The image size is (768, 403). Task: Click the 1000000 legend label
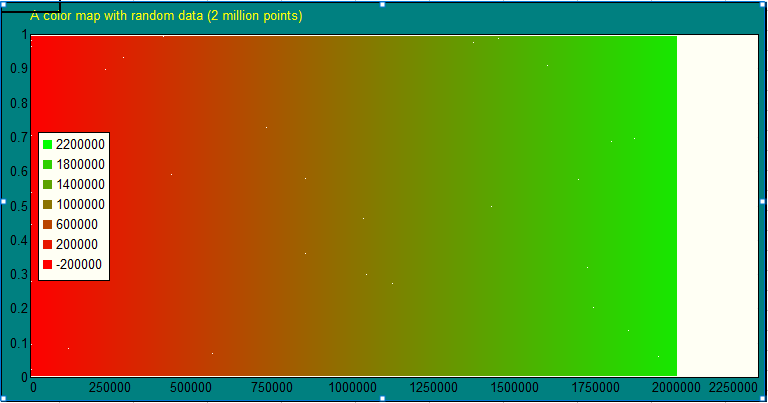click(x=80, y=205)
